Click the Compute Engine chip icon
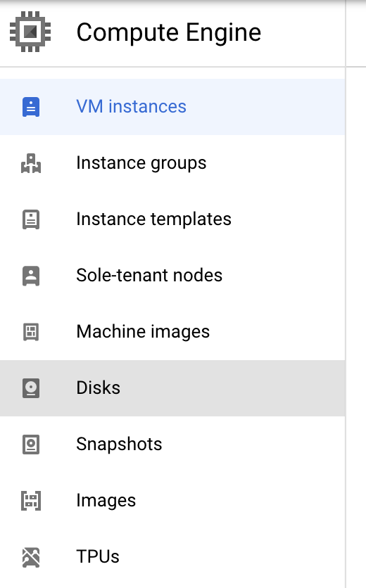The image size is (366, 588). [x=30, y=32]
